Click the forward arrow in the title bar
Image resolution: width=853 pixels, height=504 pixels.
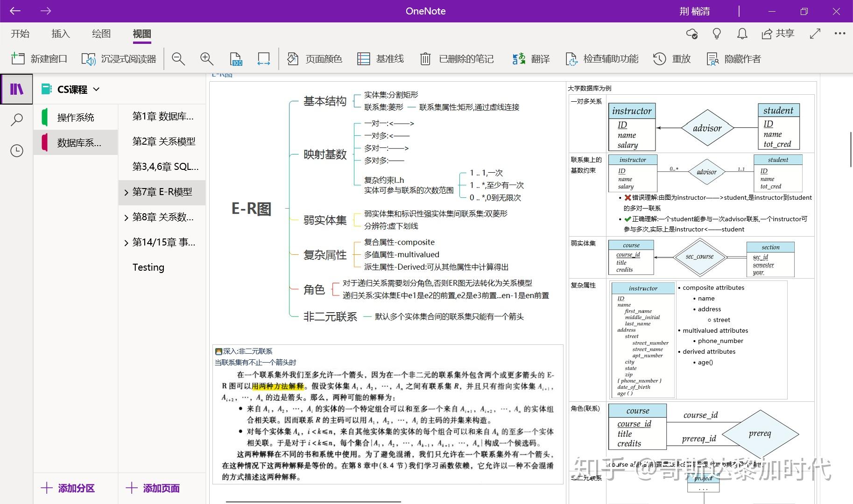(46, 11)
